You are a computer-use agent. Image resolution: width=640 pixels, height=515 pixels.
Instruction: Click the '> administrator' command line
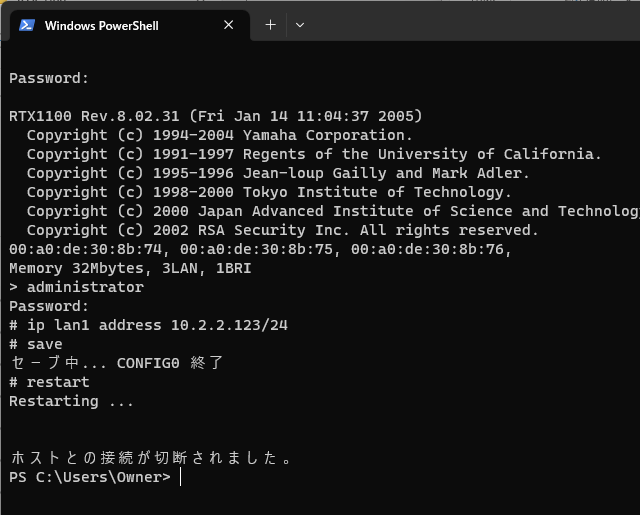[76, 287]
